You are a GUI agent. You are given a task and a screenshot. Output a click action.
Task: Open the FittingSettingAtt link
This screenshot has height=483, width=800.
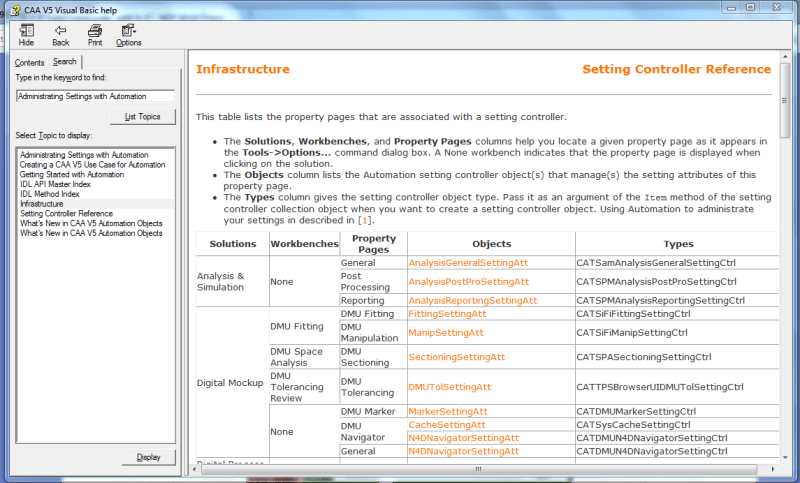point(447,314)
